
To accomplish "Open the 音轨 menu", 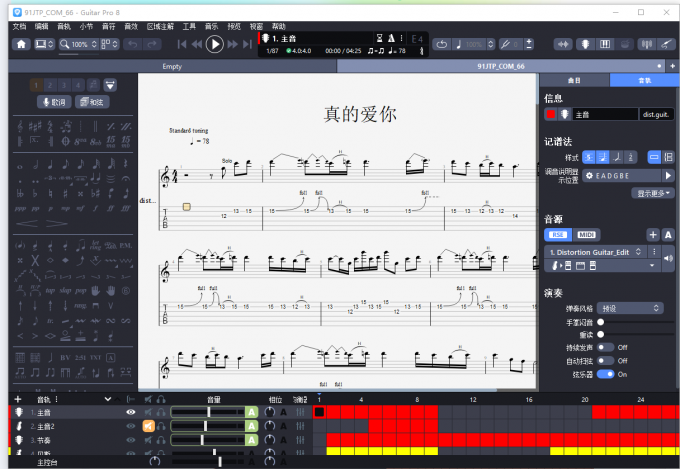I will (x=64, y=26).
